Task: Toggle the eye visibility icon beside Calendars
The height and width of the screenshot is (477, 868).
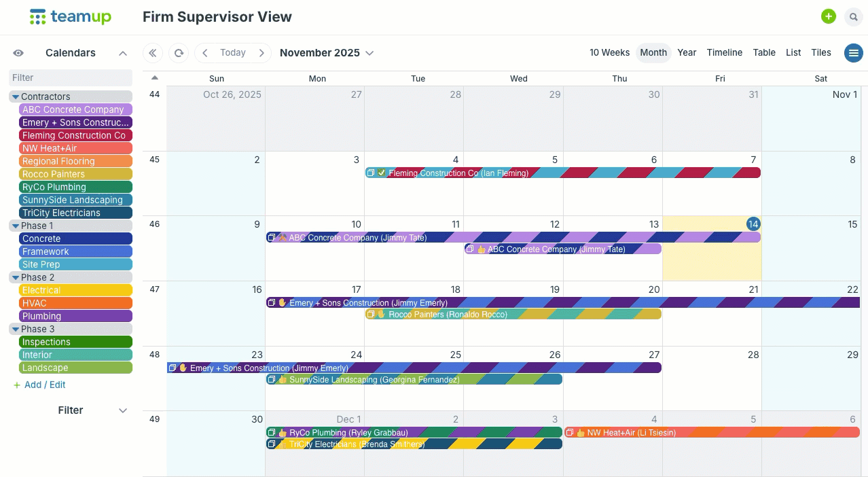Action: pyautogui.click(x=18, y=52)
